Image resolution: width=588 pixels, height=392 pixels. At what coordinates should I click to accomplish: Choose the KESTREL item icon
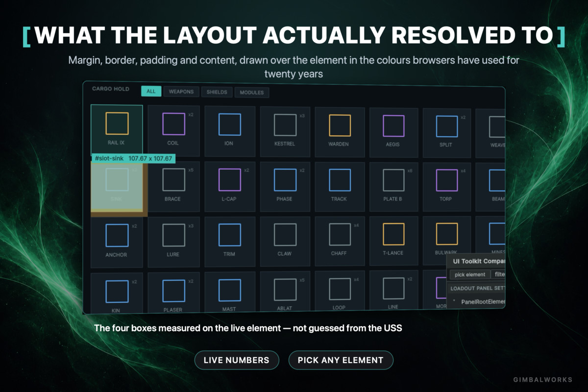coord(285,124)
